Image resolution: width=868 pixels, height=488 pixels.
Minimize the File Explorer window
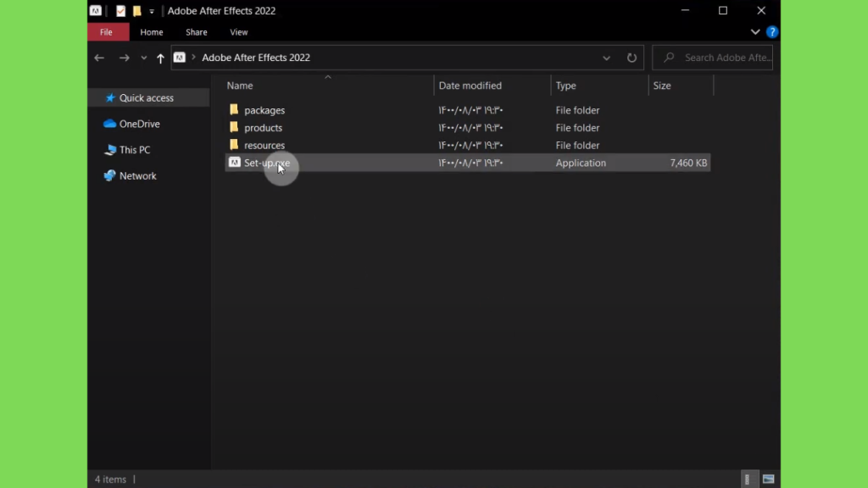[685, 10]
